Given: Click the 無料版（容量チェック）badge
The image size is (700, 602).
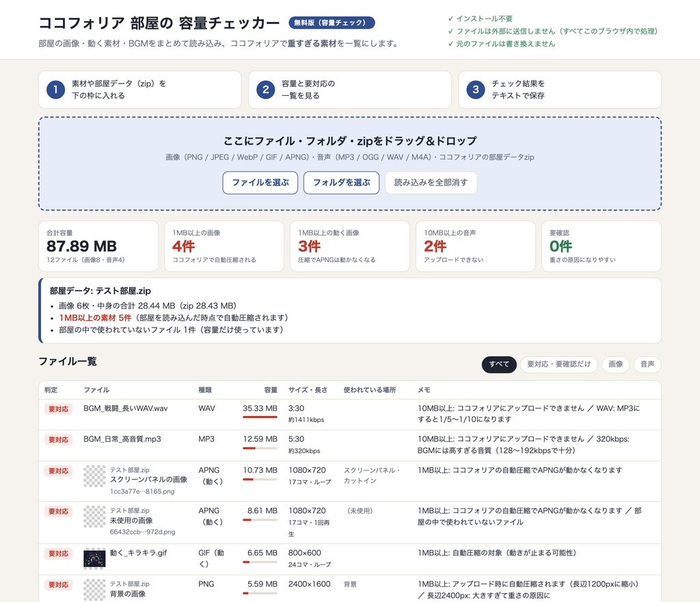Looking at the screenshot, I should 332,23.
